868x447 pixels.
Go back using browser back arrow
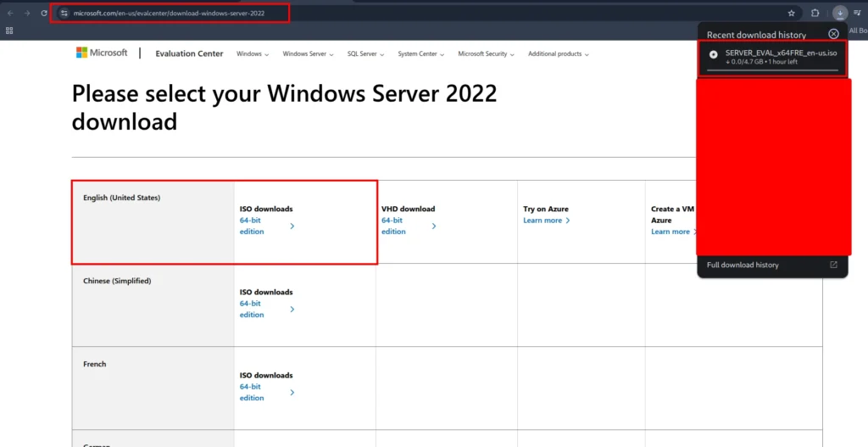pyautogui.click(x=10, y=14)
